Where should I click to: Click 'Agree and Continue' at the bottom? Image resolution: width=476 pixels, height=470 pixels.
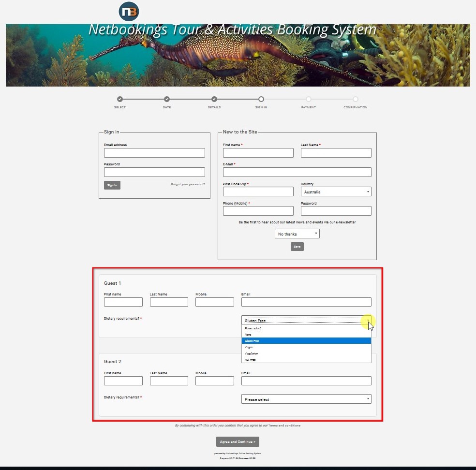pyautogui.click(x=238, y=441)
